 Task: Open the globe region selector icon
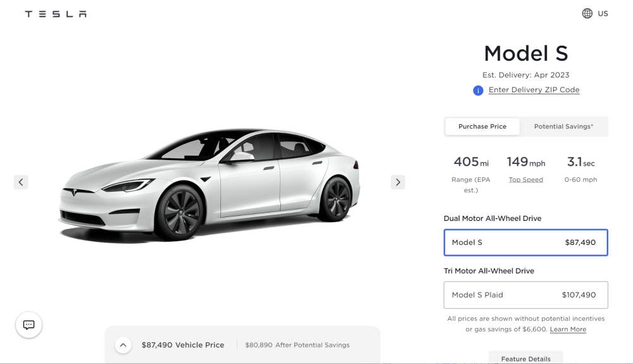[x=587, y=13]
